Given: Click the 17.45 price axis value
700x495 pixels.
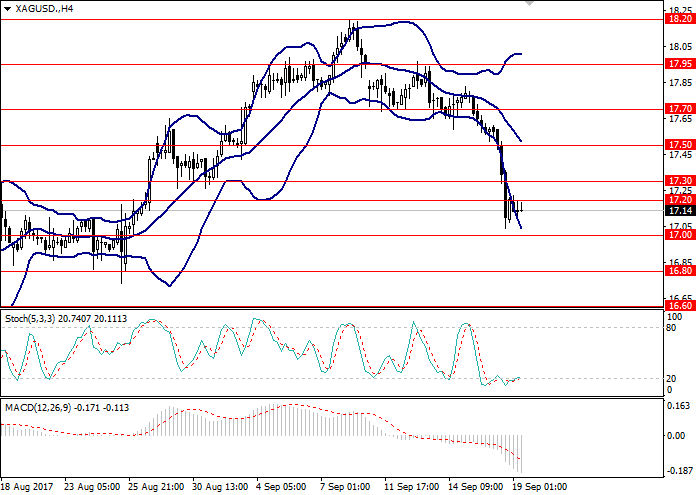Looking at the screenshot, I should 681,154.
